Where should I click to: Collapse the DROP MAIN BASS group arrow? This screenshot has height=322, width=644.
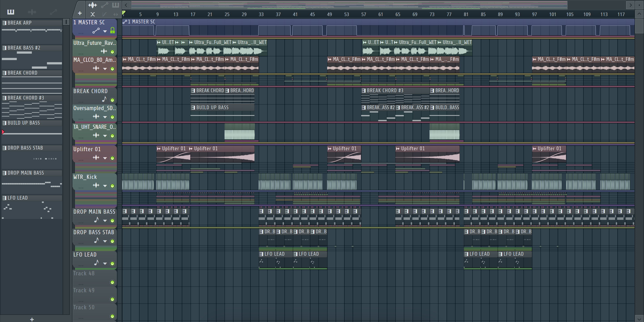[x=105, y=221]
